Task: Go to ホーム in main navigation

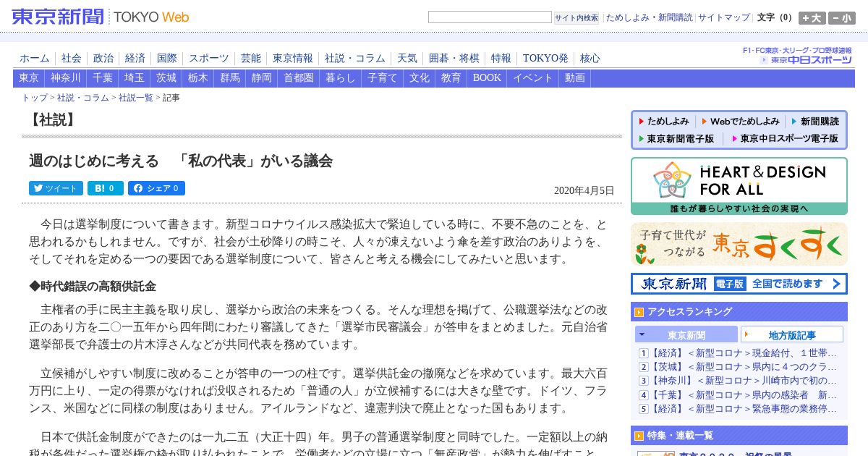Action: [x=35, y=58]
